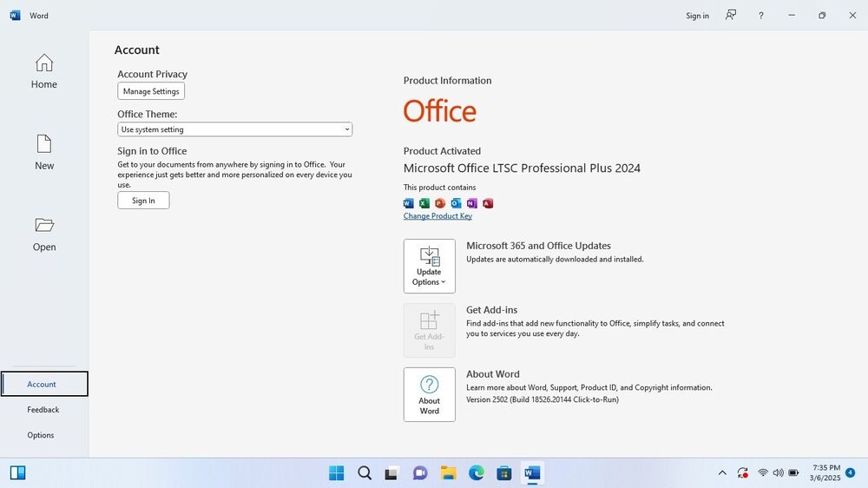Viewport: 868px width, 488px height.
Task: Open Windows Search from taskbar
Action: (x=365, y=472)
